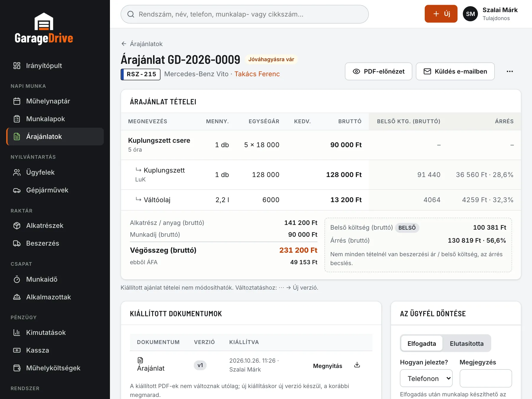
Task: Click the 231 200 Ft total amount
Action: click(x=298, y=250)
